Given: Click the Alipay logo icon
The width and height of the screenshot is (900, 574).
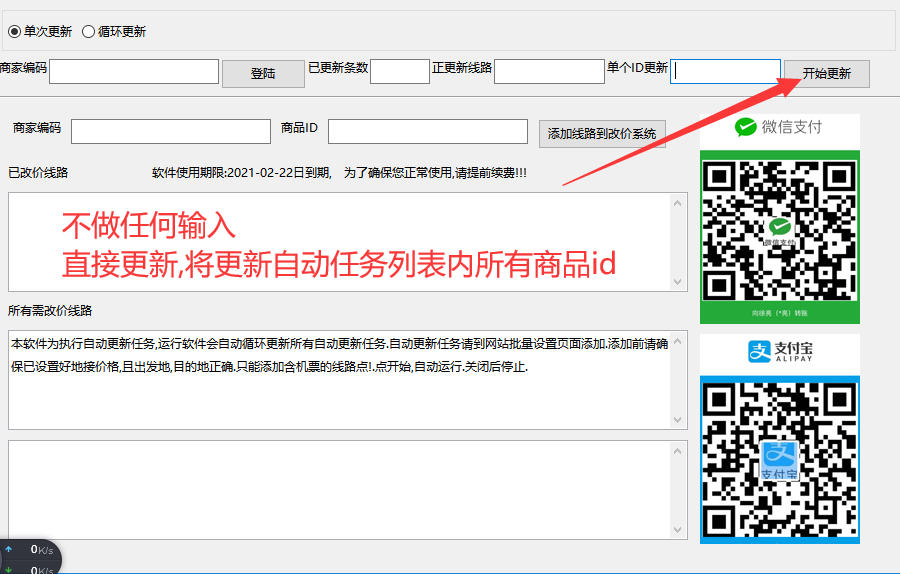Looking at the screenshot, I should pos(759,351).
